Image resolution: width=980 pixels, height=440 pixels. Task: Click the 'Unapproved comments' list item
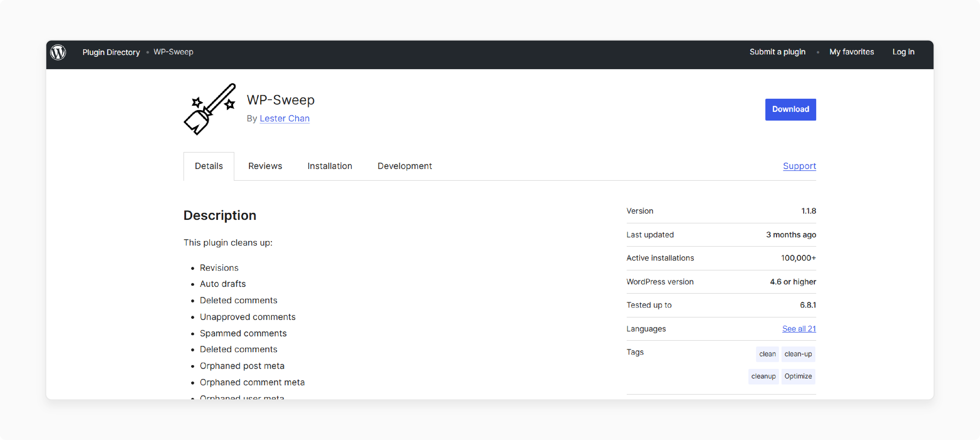248,317
